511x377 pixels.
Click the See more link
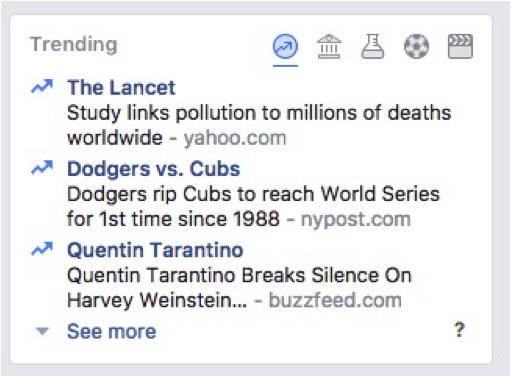[112, 331]
